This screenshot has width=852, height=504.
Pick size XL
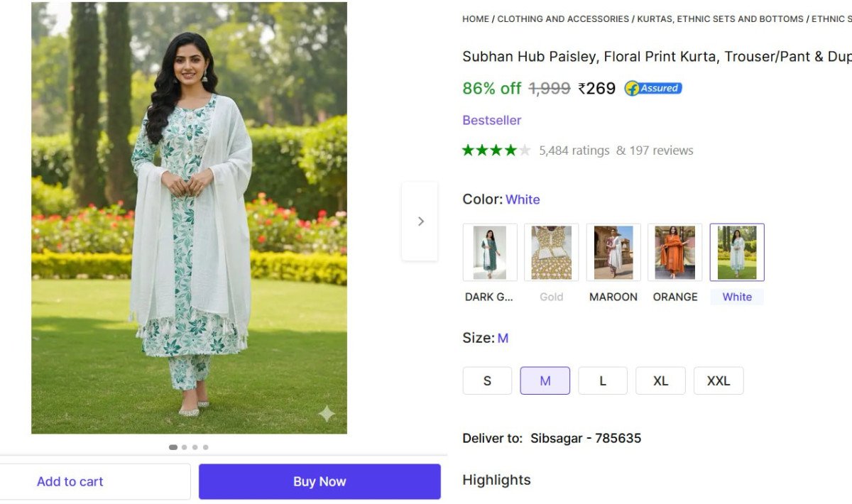[660, 381]
